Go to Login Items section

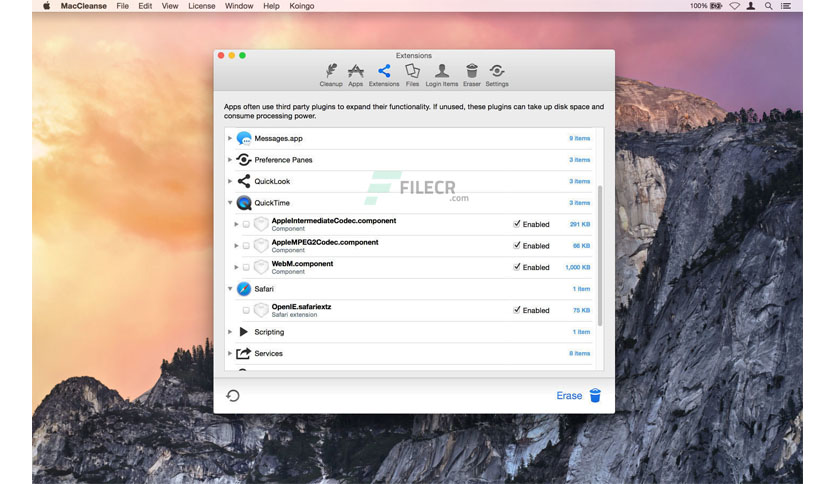441,75
